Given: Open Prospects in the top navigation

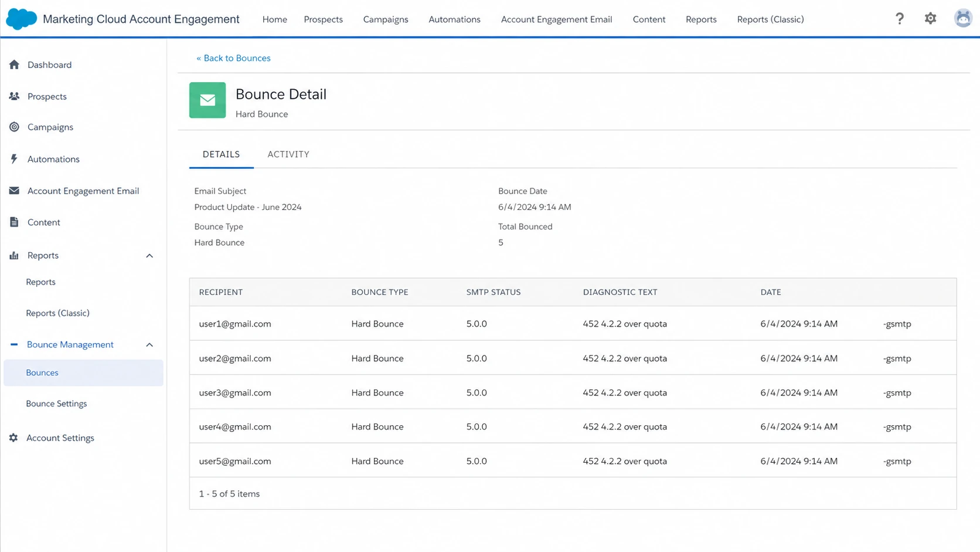Looking at the screenshot, I should pyautogui.click(x=323, y=19).
